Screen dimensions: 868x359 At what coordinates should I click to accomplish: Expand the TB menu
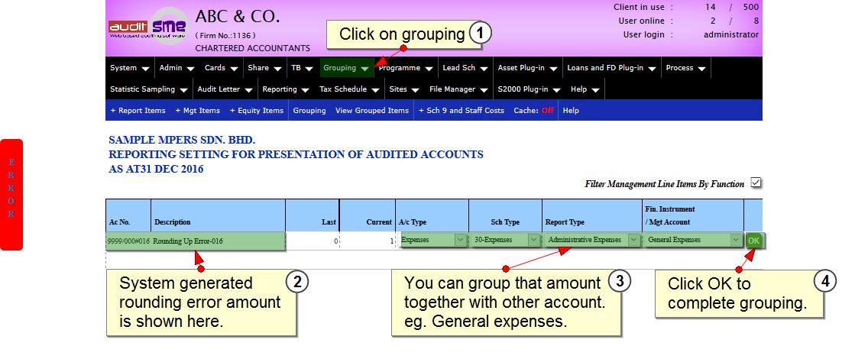click(301, 68)
